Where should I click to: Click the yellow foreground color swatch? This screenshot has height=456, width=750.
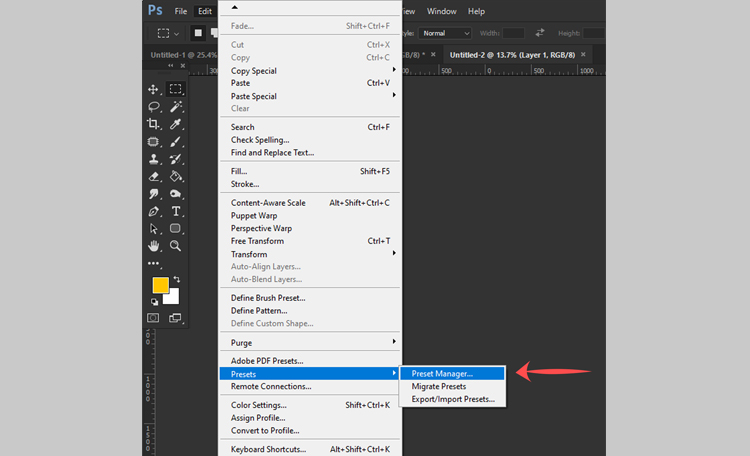click(x=160, y=286)
